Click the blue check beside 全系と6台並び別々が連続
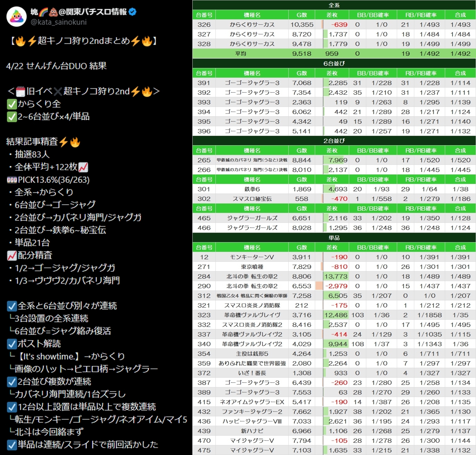476x455 pixels. pyautogui.click(x=12, y=306)
